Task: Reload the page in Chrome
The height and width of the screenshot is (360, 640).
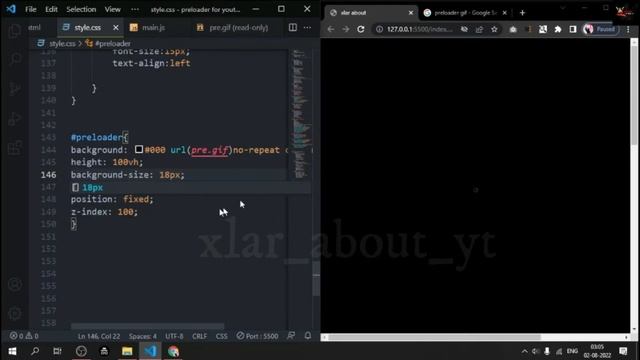Action: pos(361,29)
